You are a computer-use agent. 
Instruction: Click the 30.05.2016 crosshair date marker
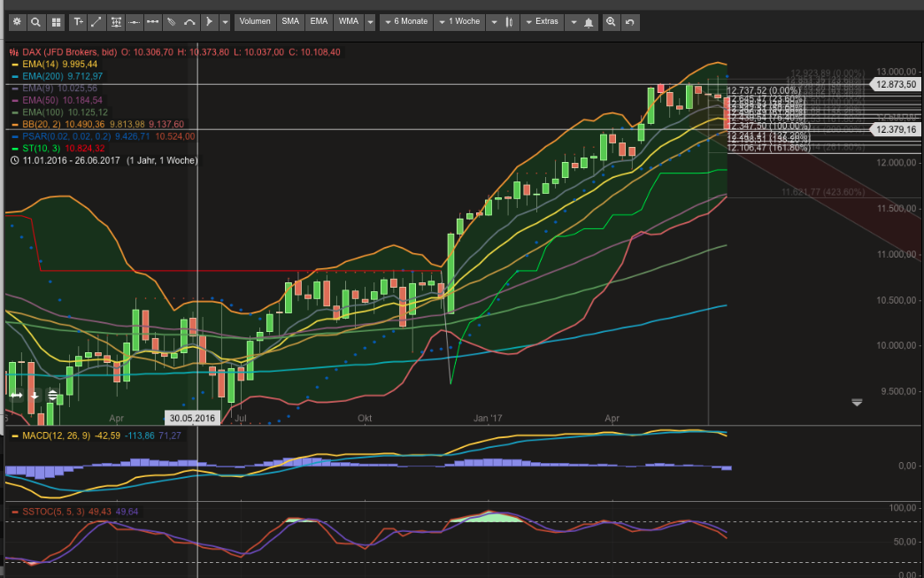pyautogui.click(x=192, y=419)
